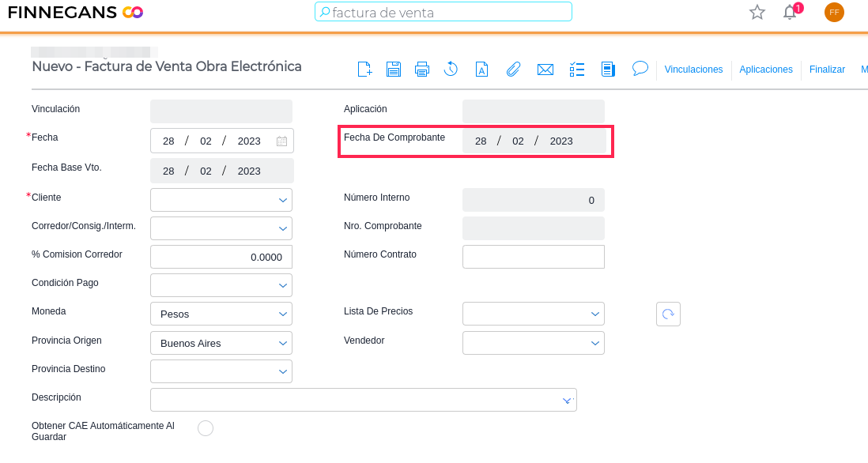Viewport: 868px width, 463px height.
Task: Save the invoice with the diskette icon
Action: coord(394,70)
